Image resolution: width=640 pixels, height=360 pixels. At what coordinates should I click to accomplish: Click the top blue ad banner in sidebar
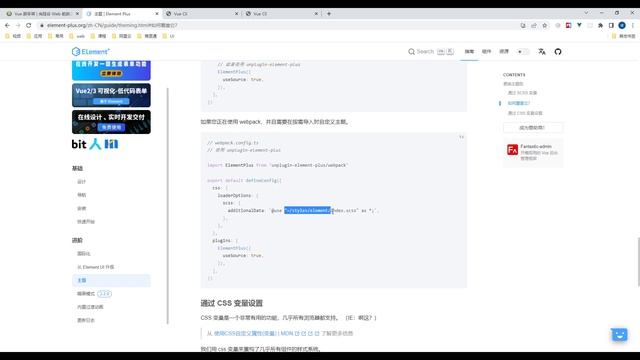tap(111, 70)
